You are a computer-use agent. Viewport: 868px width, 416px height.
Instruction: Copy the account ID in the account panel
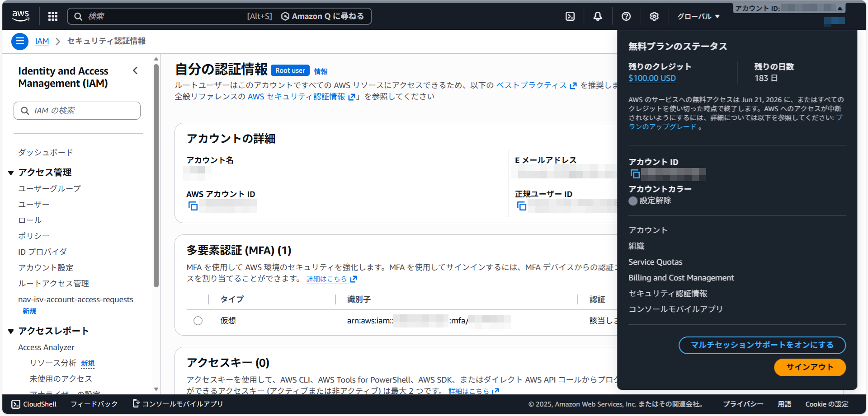pyautogui.click(x=635, y=174)
